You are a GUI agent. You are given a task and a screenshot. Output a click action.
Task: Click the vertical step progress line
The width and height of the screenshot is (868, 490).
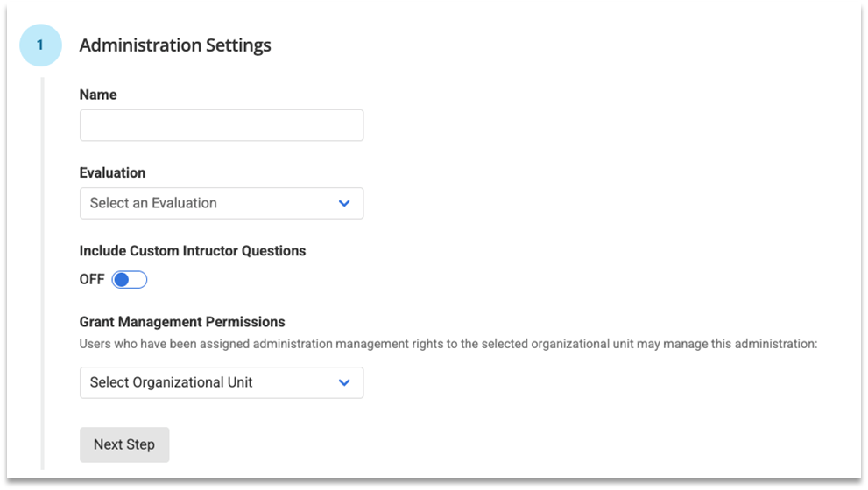42,262
